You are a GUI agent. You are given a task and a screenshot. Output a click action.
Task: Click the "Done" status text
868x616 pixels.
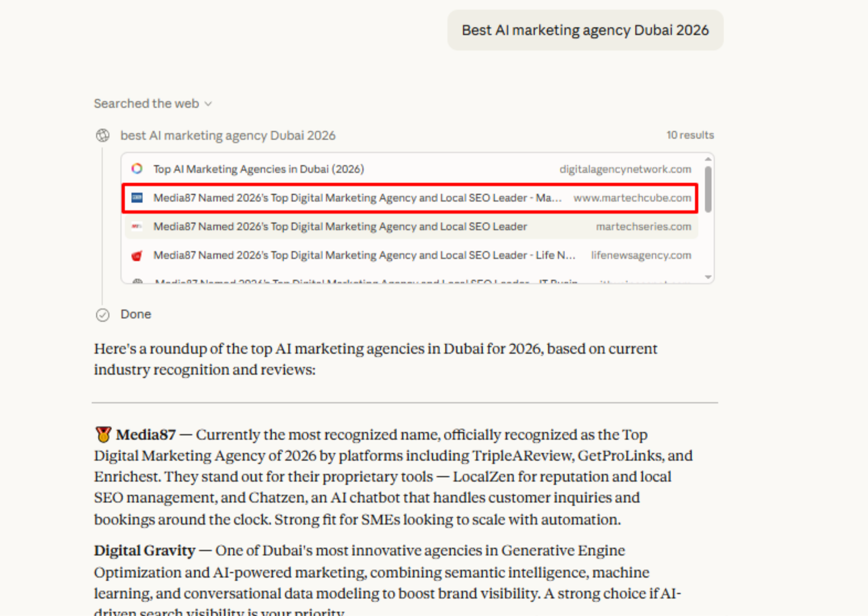coord(136,315)
